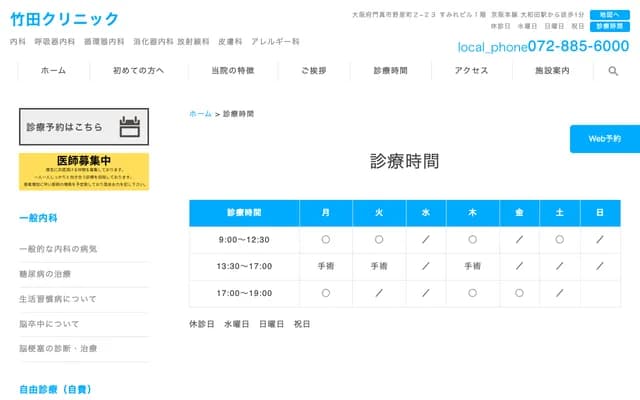The height and width of the screenshot is (400, 640).
Task: Open the 医師募集中 recruitment banner
Action: [x=84, y=172]
